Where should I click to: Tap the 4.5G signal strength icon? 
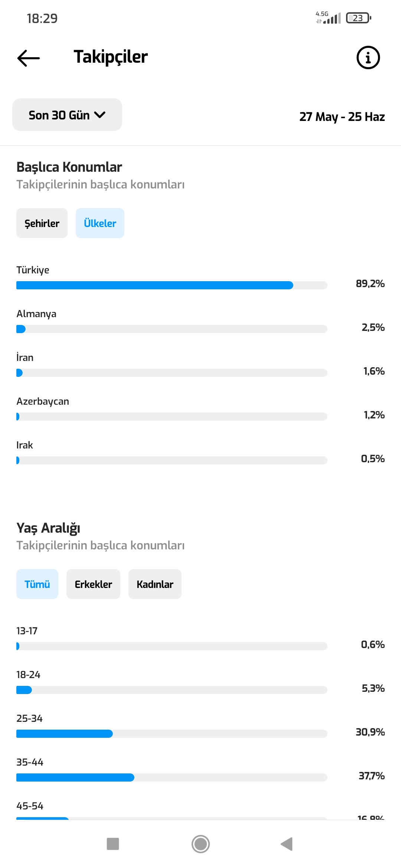pos(328,18)
